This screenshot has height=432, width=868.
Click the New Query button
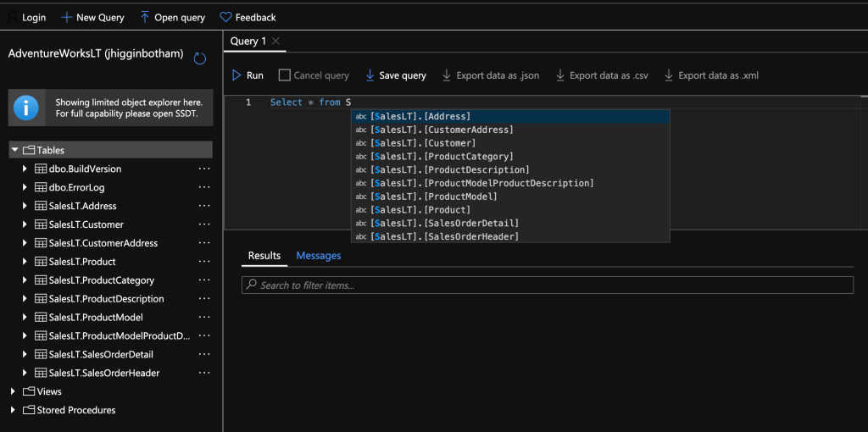92,17
